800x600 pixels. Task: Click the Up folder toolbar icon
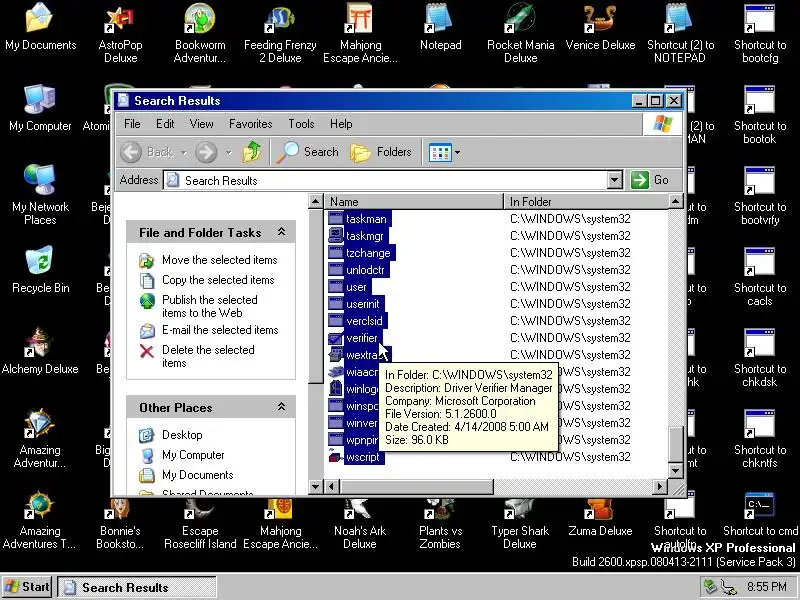252,152
